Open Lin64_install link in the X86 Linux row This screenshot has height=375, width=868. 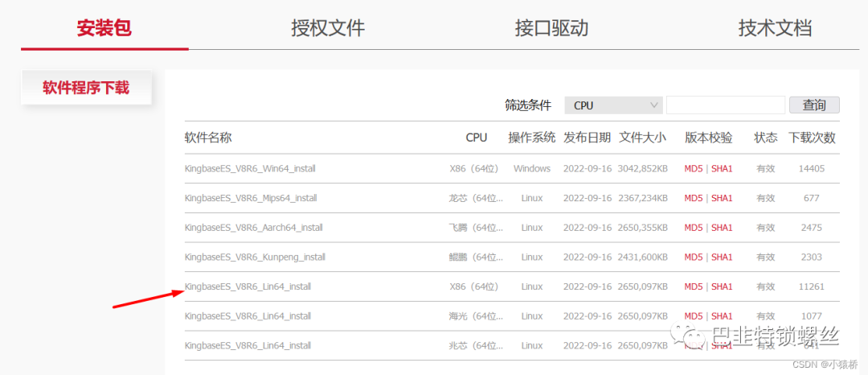(x=248, y=286)
